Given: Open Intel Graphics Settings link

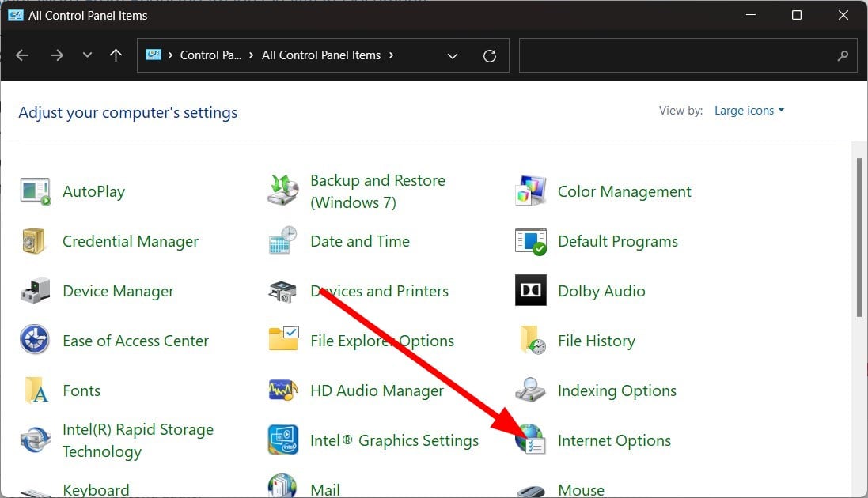Looking at the screenshot, I should (x=394, y=440).
